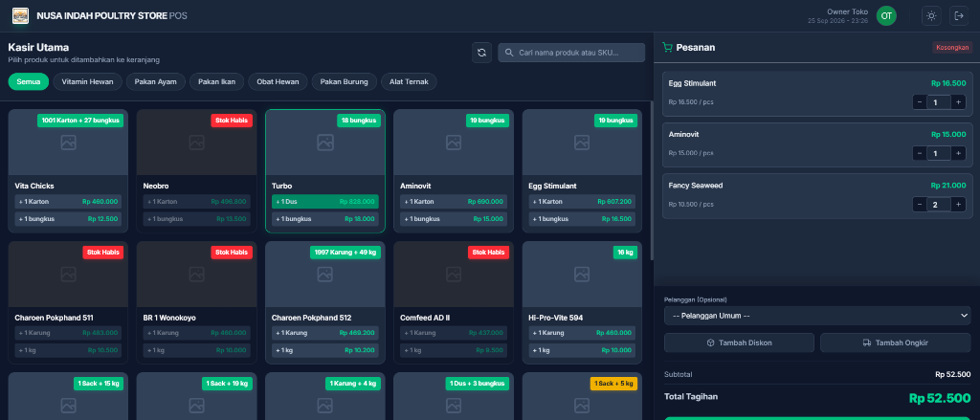Decrease Fancy Seaweed quantity
The image size is (980, 420).
[920, 205]
